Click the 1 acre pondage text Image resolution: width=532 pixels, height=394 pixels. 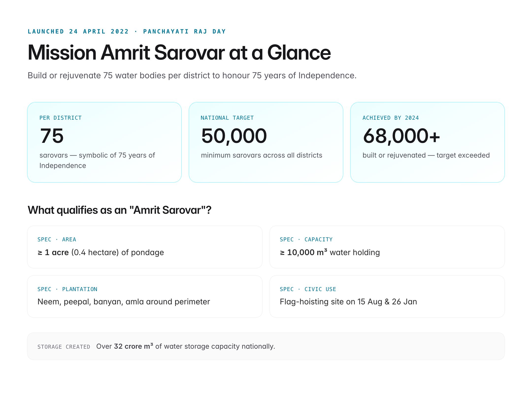pyautogui.click(x=100, y=252)
